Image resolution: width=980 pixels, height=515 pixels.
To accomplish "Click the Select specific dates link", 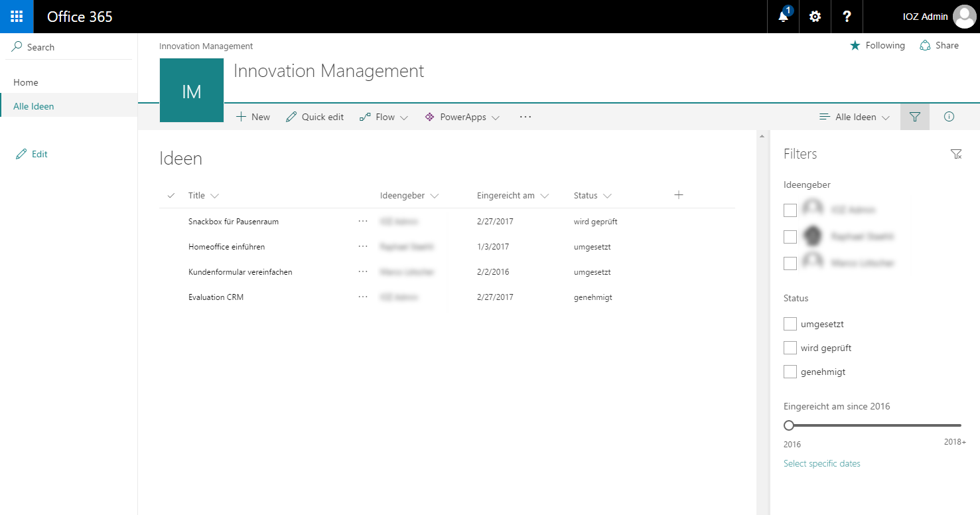I will 821,463.
